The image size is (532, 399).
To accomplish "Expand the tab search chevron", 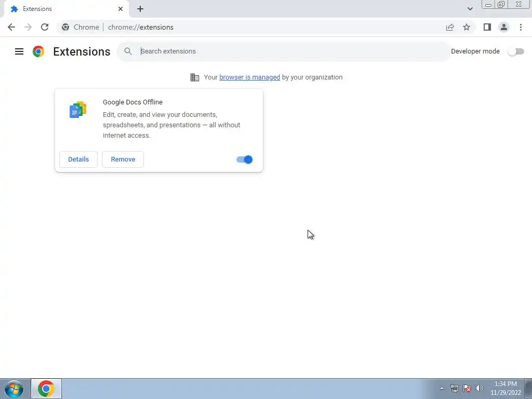I will 470,9.
